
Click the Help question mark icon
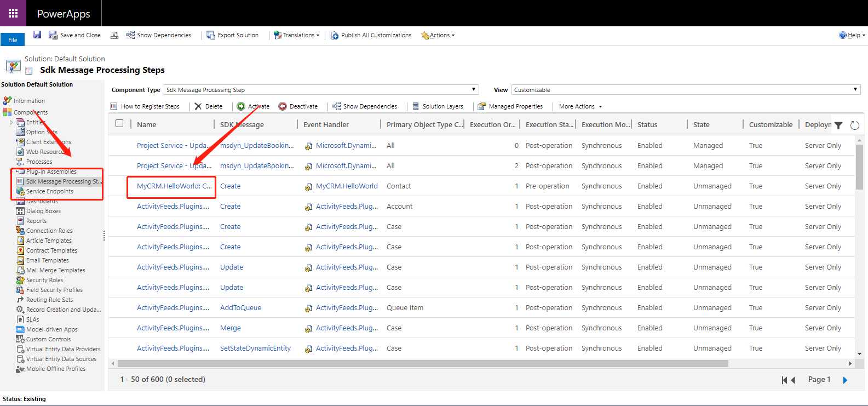tap(843, 35)
